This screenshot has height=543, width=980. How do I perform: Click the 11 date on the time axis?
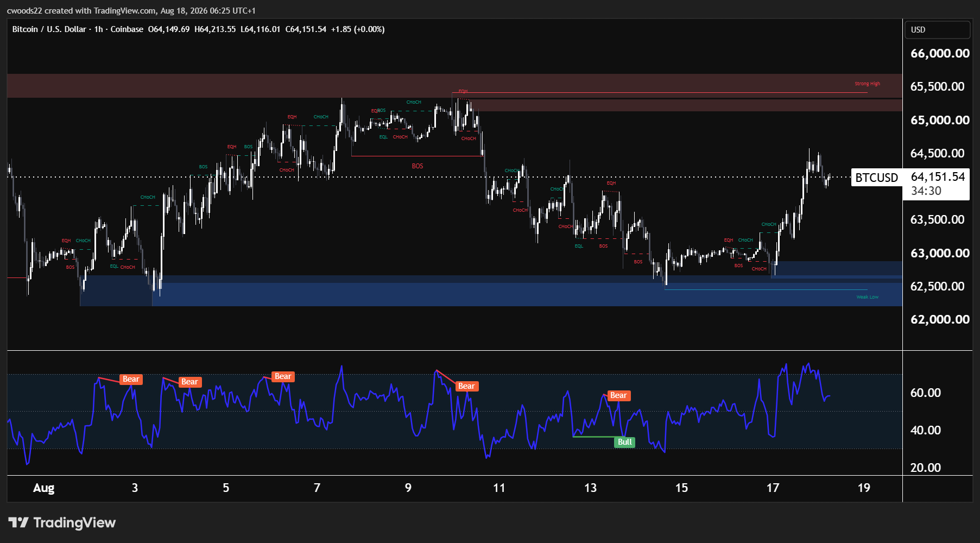(499, 488)
